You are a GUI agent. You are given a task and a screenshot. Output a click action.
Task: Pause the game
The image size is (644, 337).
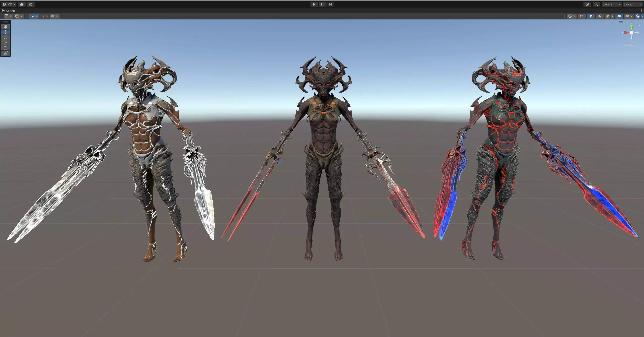(x=322, y=4)
